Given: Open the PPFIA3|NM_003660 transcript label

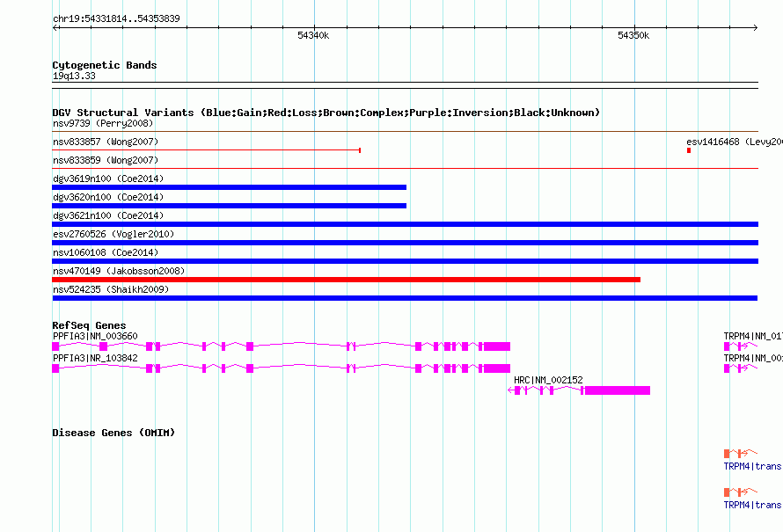Looking at the screenshot, I should [95, 337].
